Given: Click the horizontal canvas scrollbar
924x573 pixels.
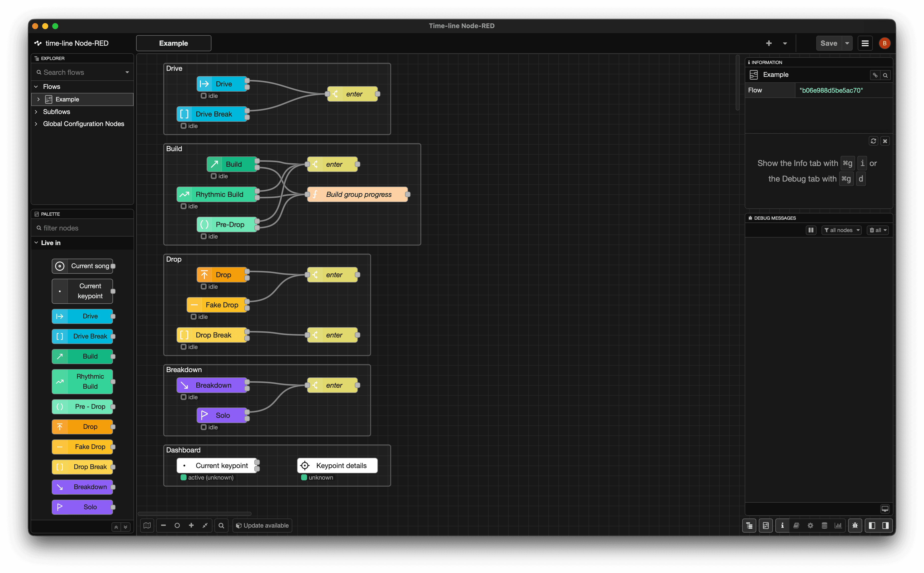Looking at the screenshot, I should pos(195,514).
